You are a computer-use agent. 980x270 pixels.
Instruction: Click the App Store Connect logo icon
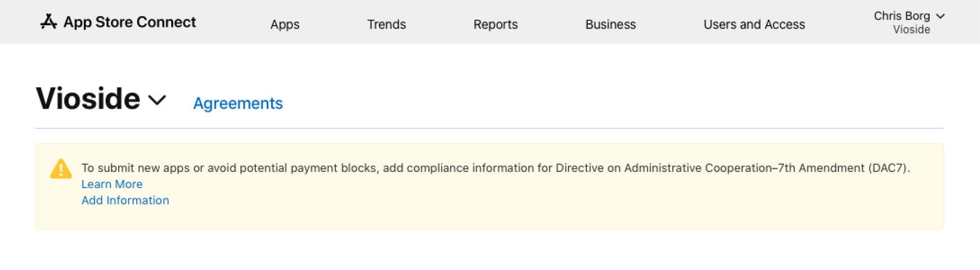pyautogui.click(x=49, y=22)
